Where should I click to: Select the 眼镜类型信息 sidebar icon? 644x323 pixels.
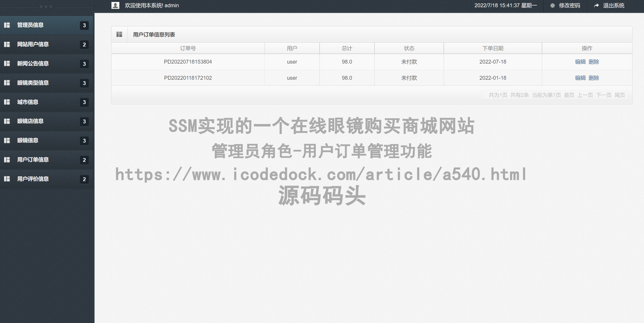click(7, 83)
